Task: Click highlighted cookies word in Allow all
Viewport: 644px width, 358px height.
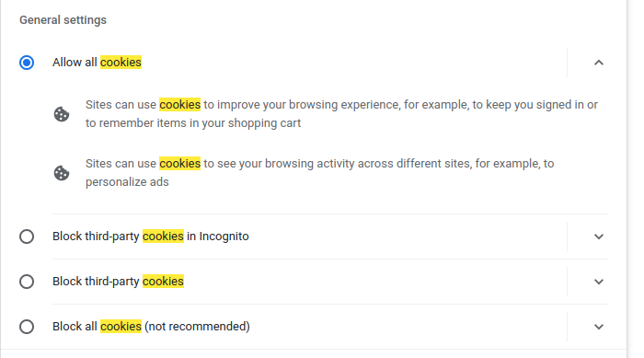Action: point(121,63)
